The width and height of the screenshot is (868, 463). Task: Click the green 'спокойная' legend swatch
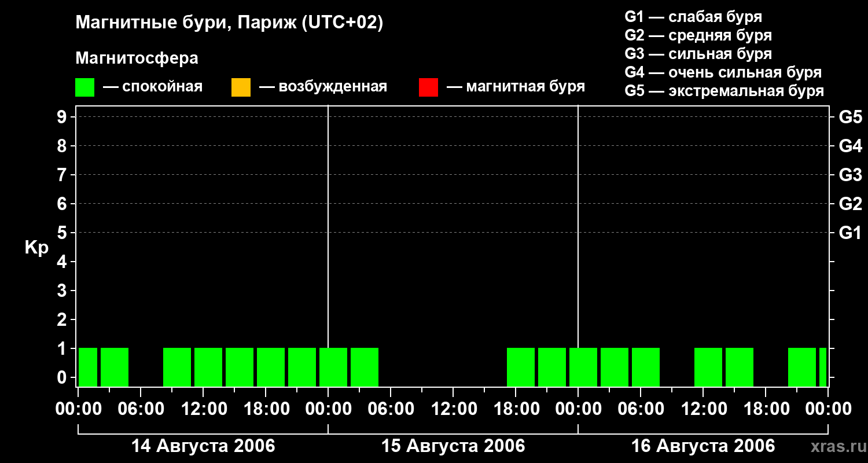click(84, 87)
